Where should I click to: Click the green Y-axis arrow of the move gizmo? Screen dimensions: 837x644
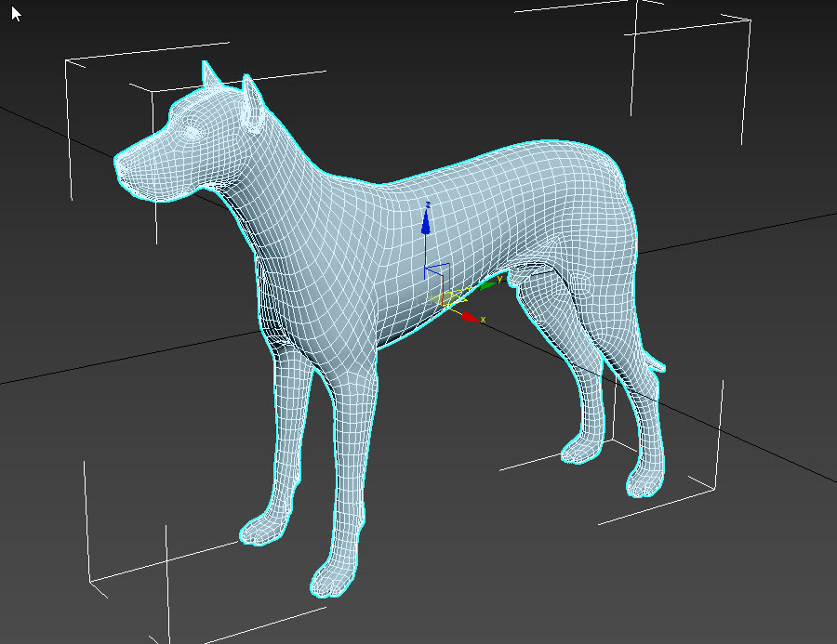pos(486,285)
